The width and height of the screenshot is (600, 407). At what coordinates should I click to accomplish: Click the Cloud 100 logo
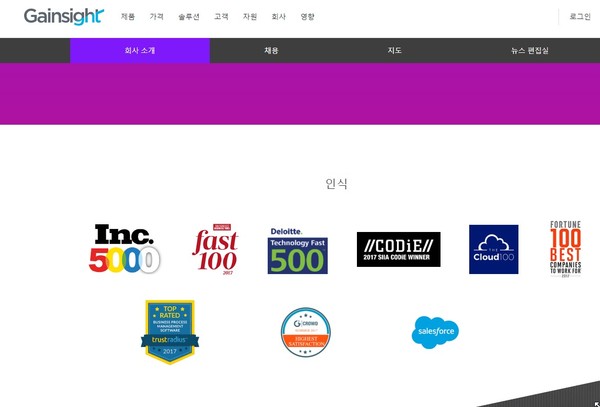tap(494, 249)
